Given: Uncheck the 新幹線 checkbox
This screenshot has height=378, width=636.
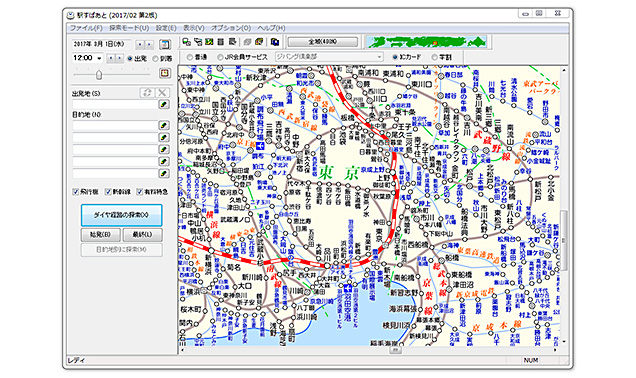Looking at the screenshot, I should 108,192.
